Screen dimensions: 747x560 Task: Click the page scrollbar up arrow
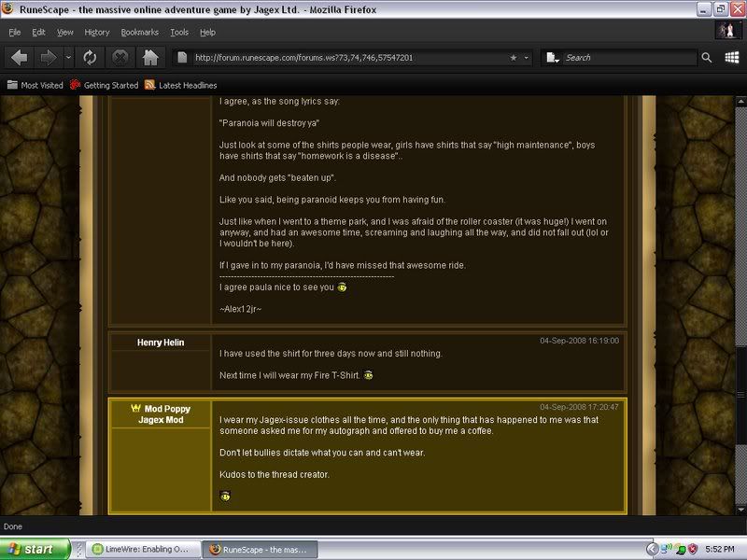(740, 102)
